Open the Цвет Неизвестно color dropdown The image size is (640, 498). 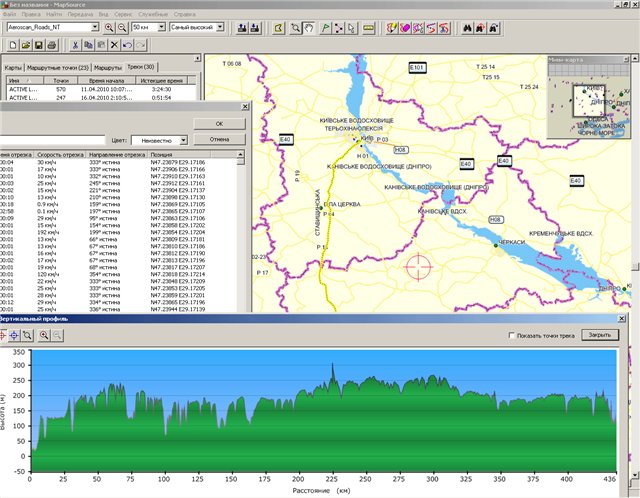point(184,140)
